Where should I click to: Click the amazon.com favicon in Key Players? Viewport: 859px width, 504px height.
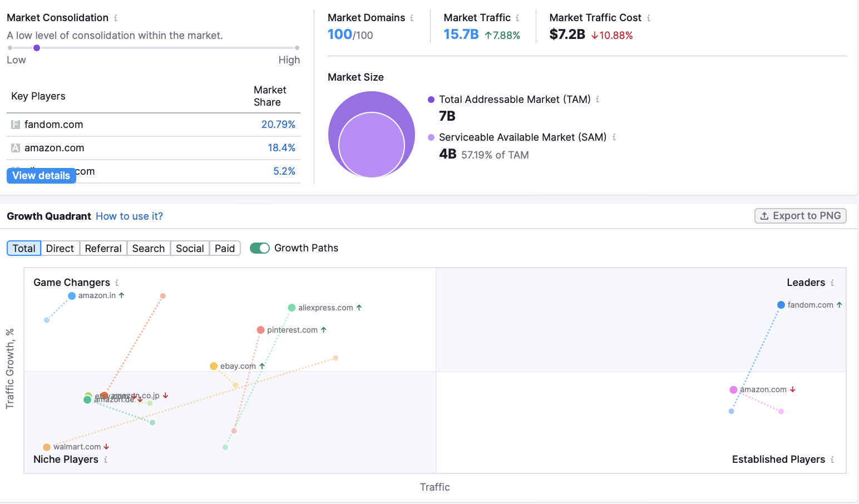16,148
